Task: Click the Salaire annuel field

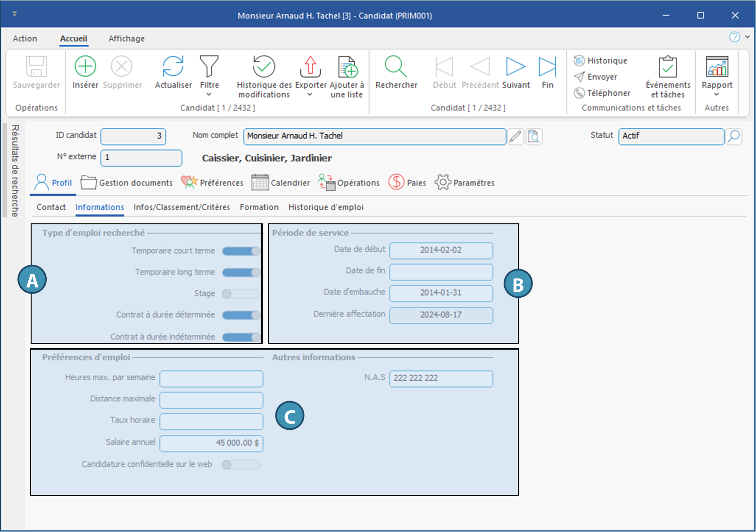Action: (211, 443)
